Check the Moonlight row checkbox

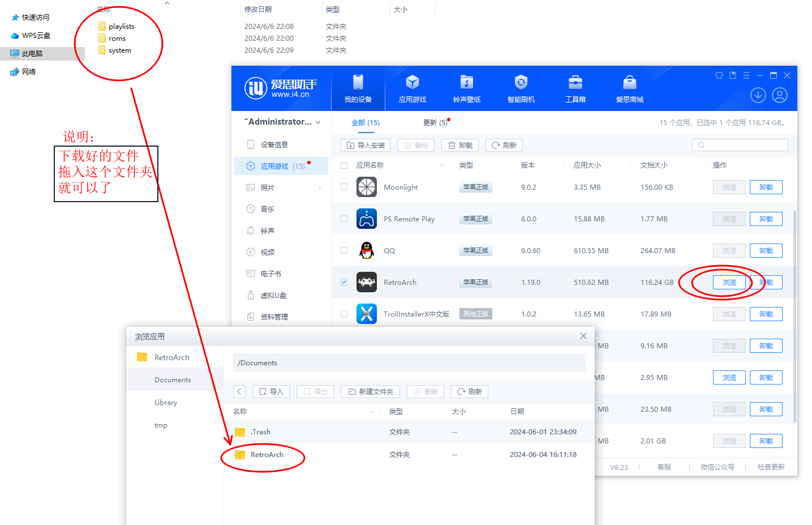tap(344, 187)
